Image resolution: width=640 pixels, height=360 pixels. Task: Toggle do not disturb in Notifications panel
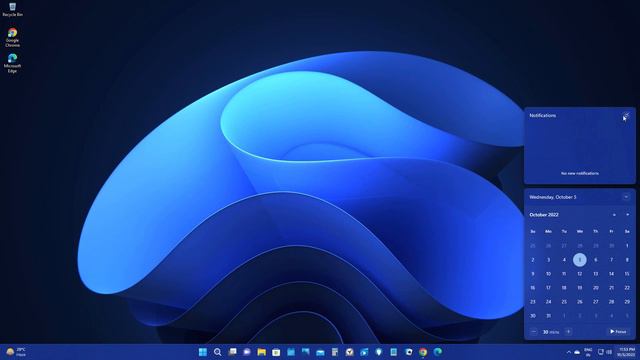pyautogui.click(x=626, y=116)
